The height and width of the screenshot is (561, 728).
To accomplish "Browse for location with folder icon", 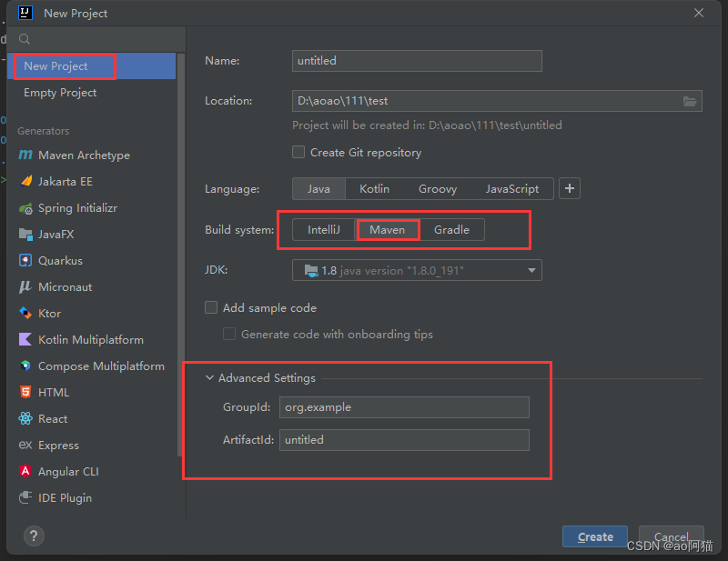I will [690, 101].
